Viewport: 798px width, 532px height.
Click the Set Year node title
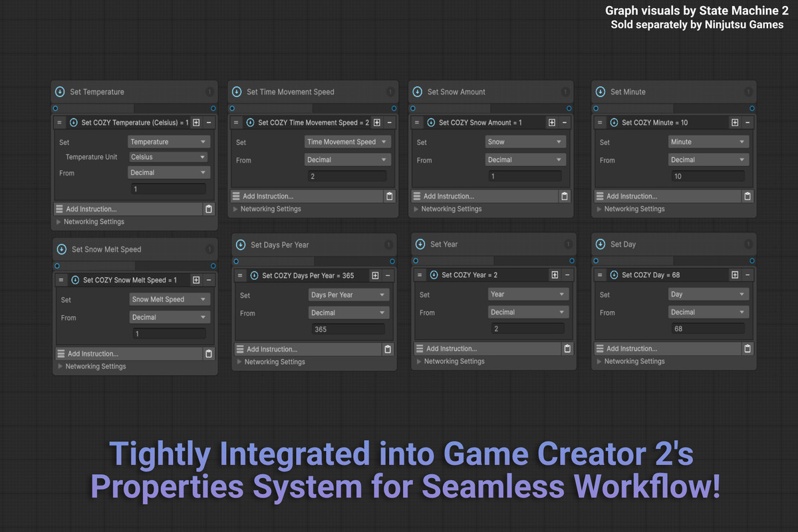444,244
